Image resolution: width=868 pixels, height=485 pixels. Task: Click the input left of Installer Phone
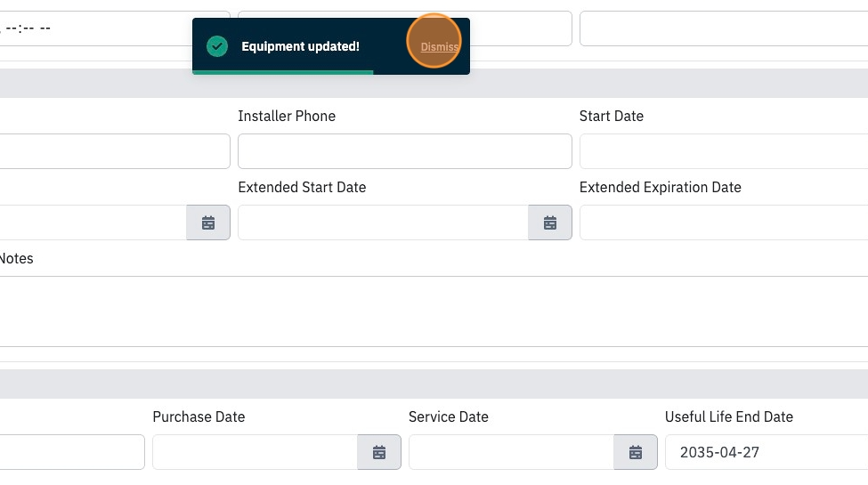[115, 151]
